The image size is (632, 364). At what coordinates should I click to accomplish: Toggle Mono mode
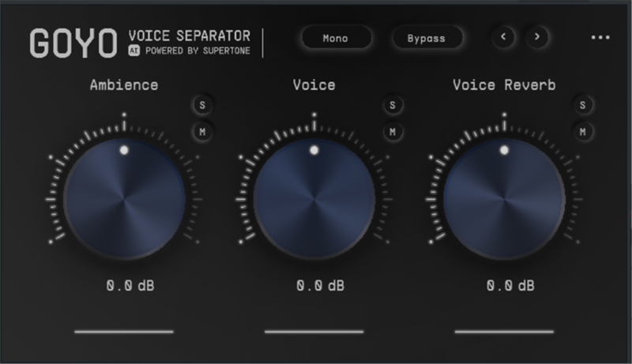[x=335, y=38]
